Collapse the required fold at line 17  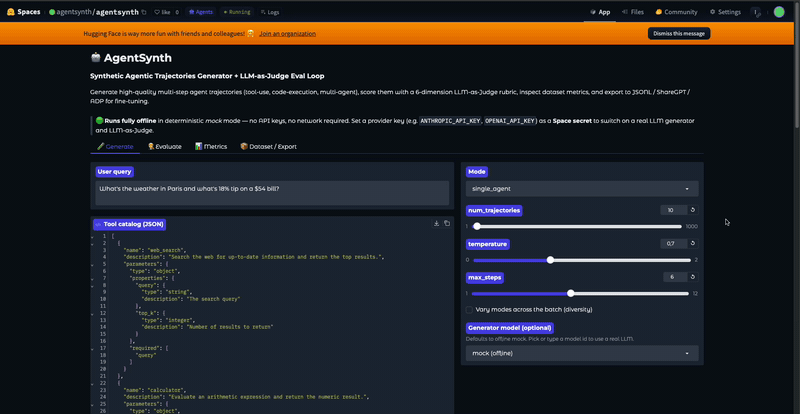click(x=92, y=348)
